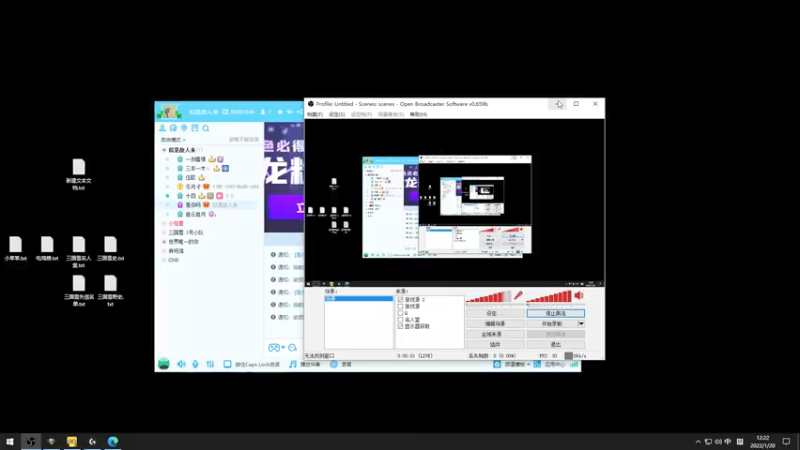Open the dropdown arrow beside 开始录制

[581, 323]
